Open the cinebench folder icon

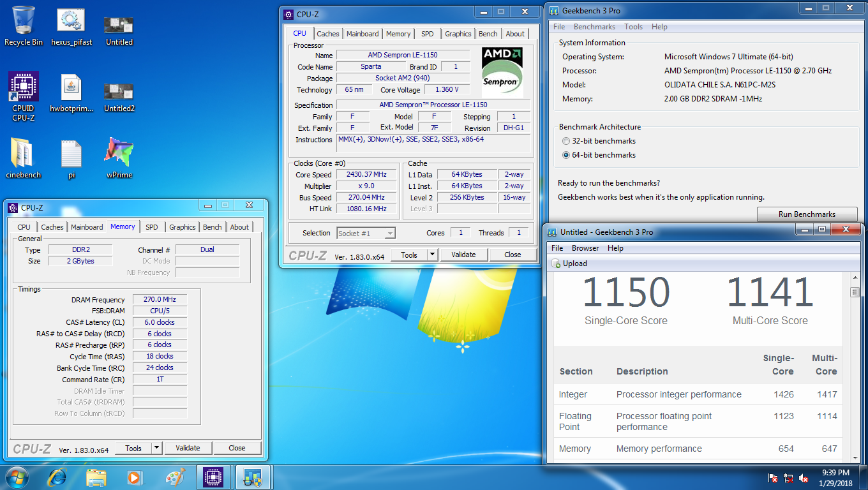tap(23, 158)
